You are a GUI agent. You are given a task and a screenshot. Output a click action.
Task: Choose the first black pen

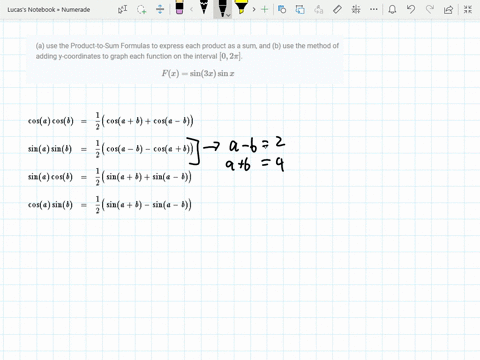click(x=204, y=7)
